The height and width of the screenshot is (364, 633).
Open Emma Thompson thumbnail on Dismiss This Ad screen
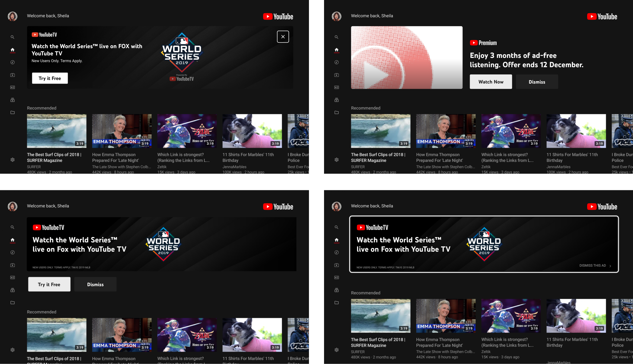[x=446, y=316]
